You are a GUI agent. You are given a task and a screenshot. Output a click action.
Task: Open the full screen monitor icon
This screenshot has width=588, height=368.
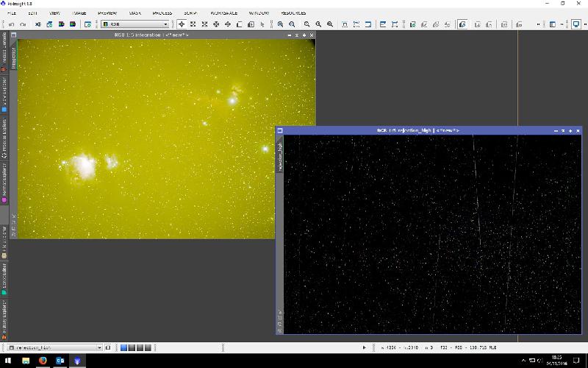pos(576,24)
